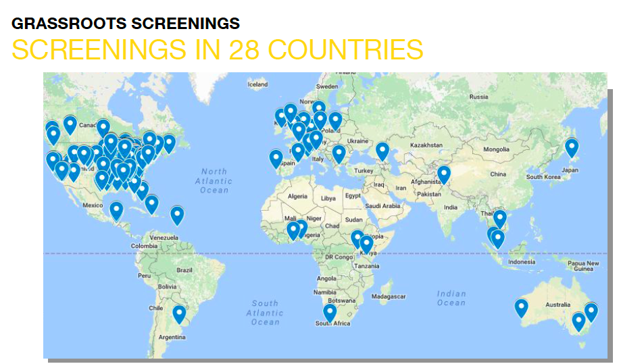
Task: Click the 'Kazakhstan' map label
Action: point(426,145)
